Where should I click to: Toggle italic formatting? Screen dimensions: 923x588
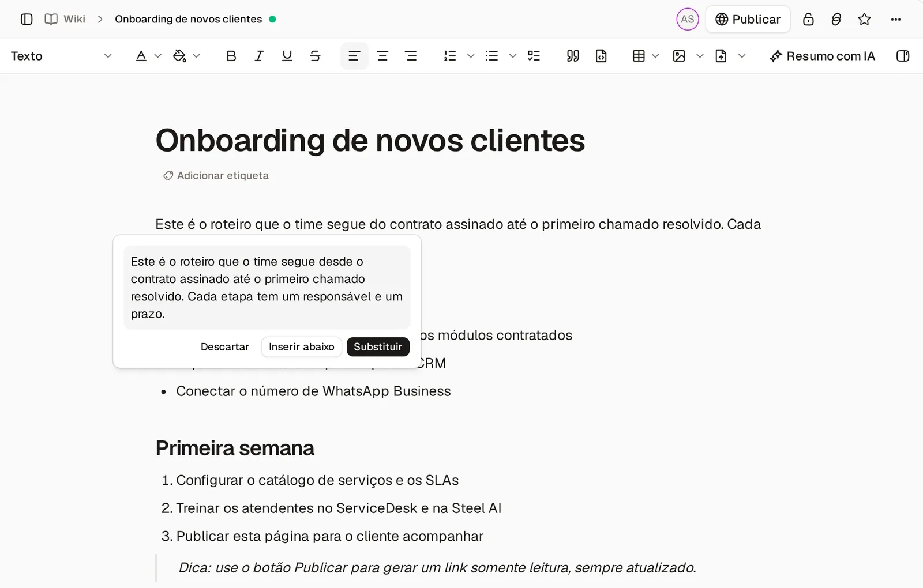pyautogui.click(x=259, y=56)
